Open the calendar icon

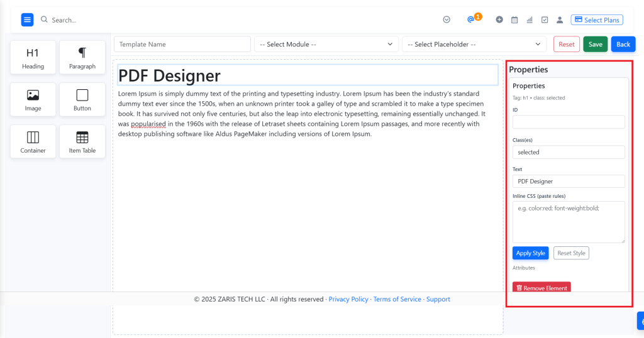(x=514, y=19)
